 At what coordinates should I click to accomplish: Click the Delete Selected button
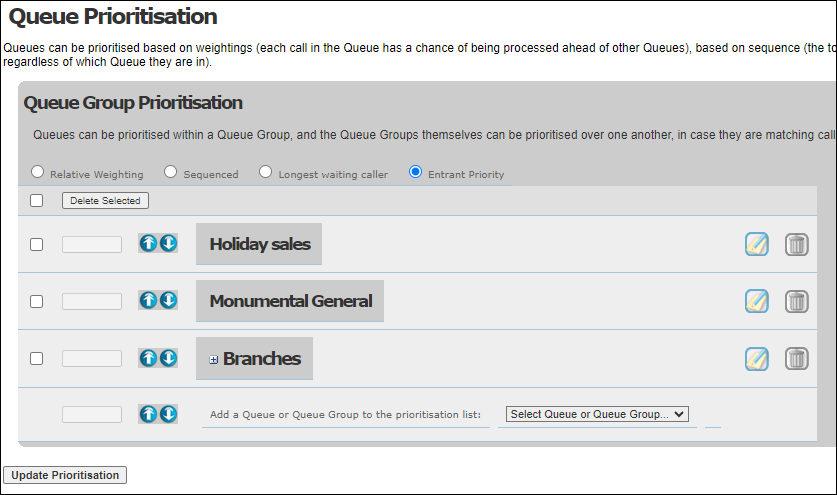(105, 201)
